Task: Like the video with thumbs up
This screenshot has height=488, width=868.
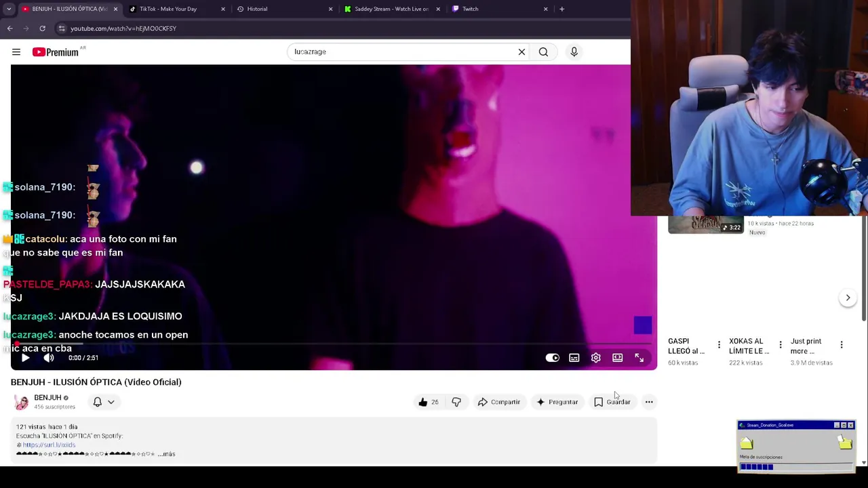Action: point(429,402)
